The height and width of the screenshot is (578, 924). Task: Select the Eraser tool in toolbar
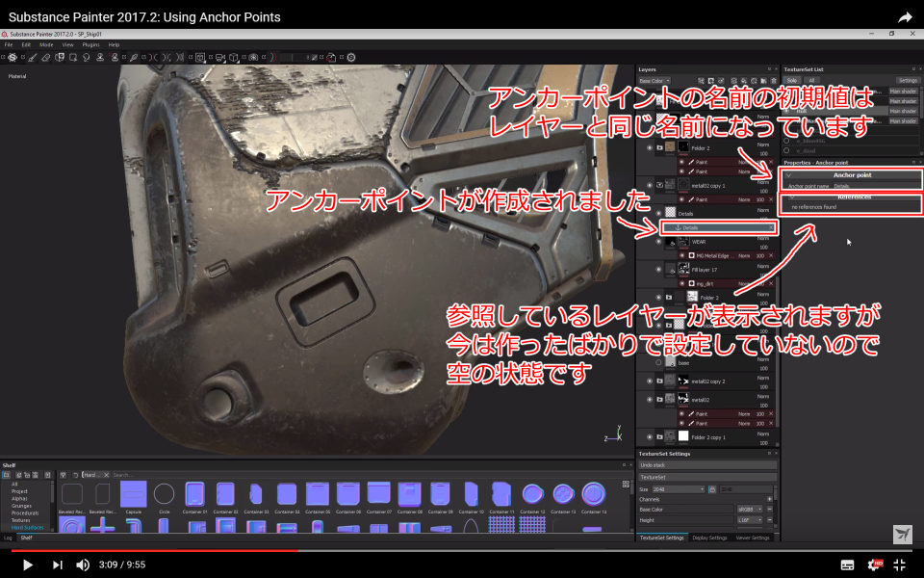coord(45,57)
